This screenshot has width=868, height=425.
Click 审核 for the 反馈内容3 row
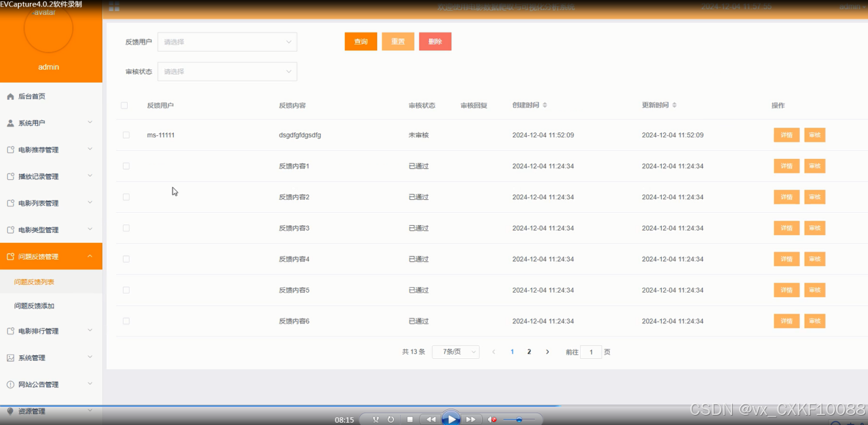coord(815,228)
